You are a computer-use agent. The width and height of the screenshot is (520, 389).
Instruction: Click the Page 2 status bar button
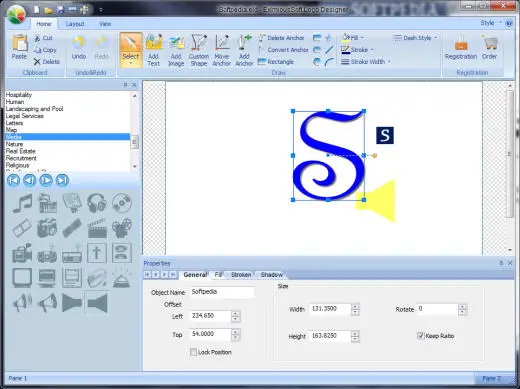pyautogui.click(x=492, y=378)
